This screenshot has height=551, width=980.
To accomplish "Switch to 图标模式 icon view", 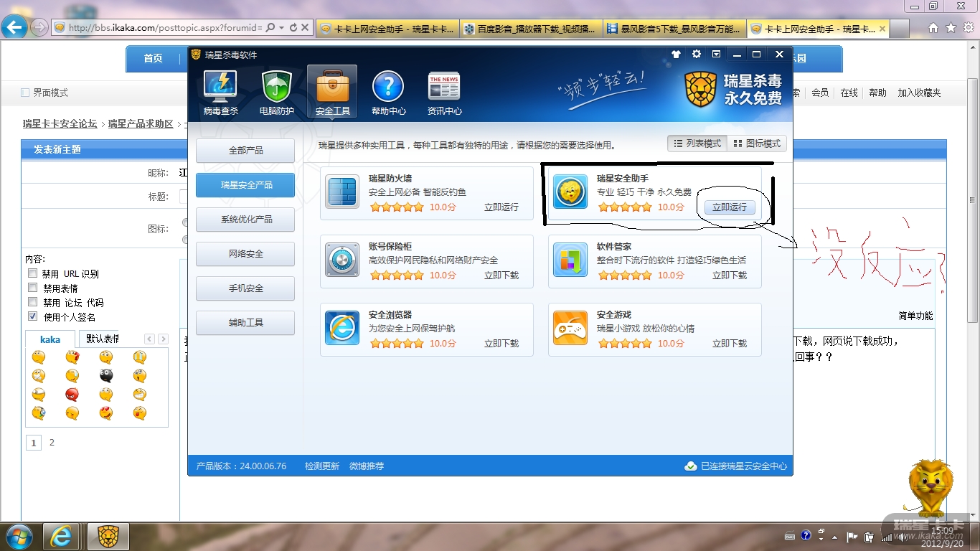I will [757, 143].
